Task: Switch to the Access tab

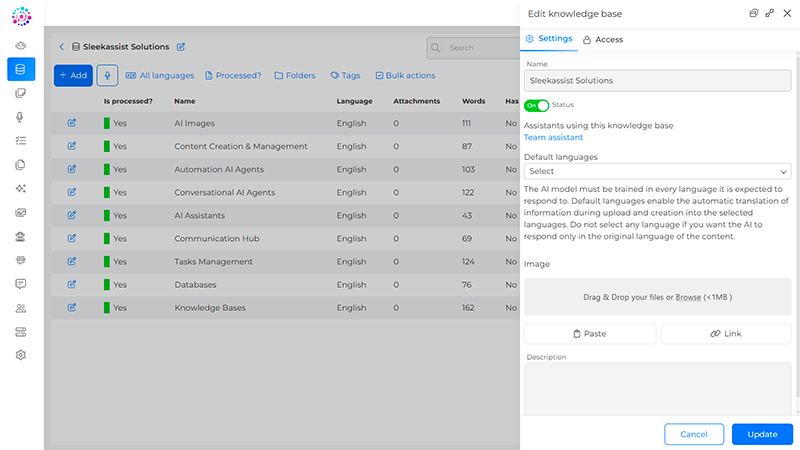Action: click(x=603, y=39)
